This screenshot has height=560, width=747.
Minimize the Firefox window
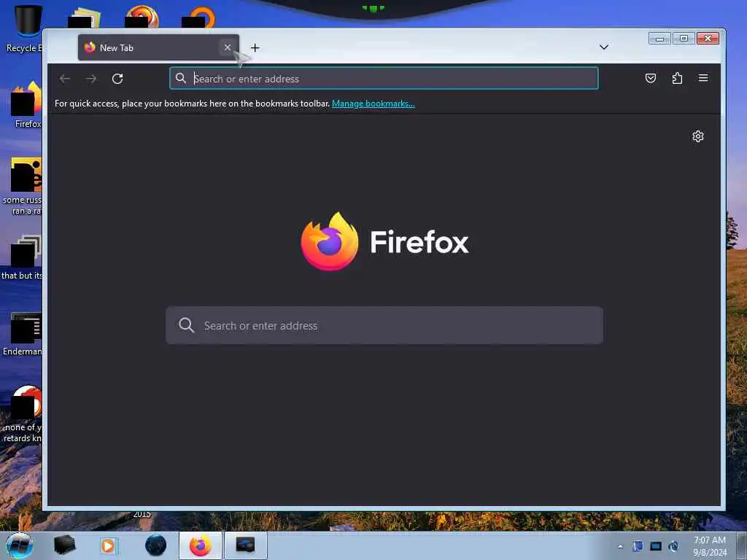659,39
